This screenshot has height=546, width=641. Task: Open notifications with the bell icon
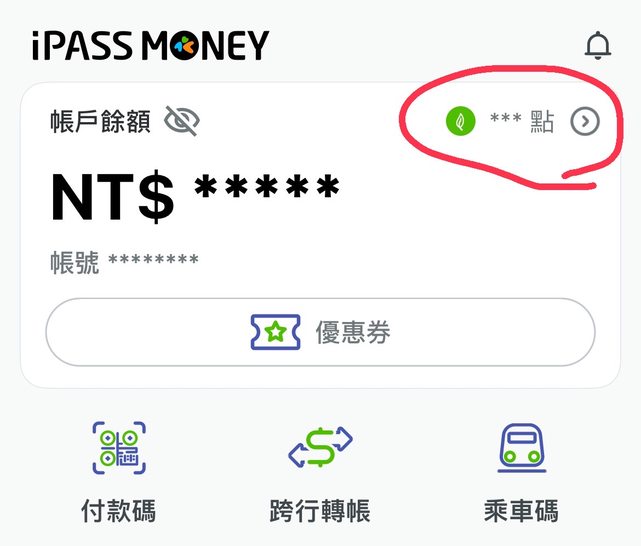point(598,45)
